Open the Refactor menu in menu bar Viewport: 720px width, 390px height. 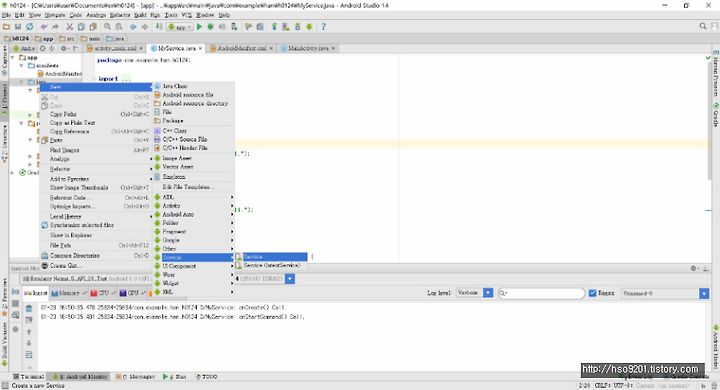tap(120, 15)
